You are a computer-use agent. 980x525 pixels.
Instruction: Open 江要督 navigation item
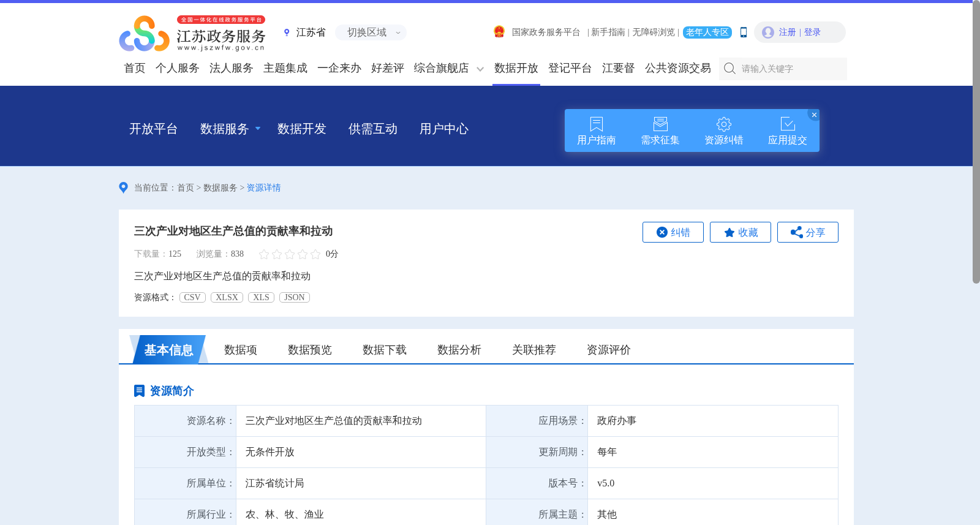click(619, 68)
